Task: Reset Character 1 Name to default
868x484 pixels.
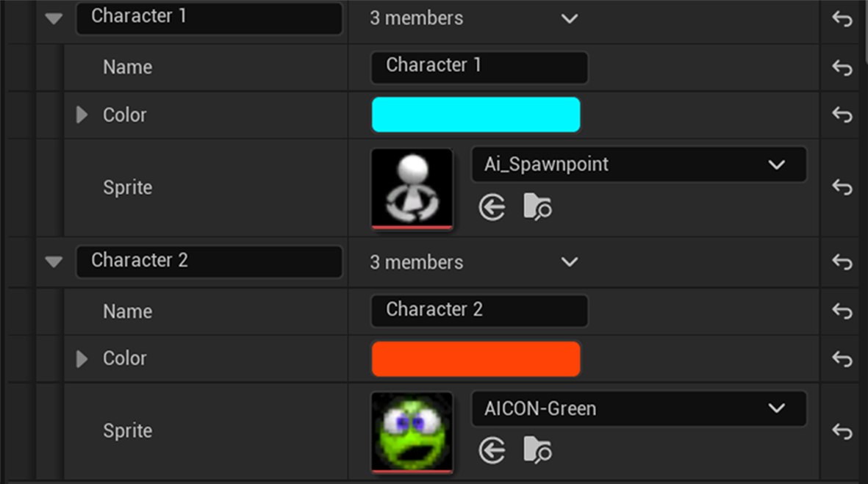Action: [842, 68]
